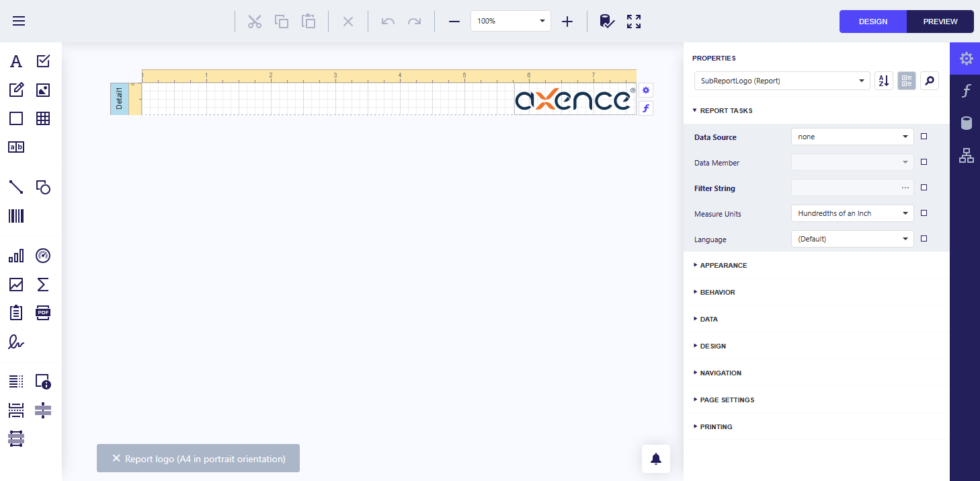The image size is (980, 481).
Task: Expand the Appearance properties section
Action: click(x=723, y=266)
